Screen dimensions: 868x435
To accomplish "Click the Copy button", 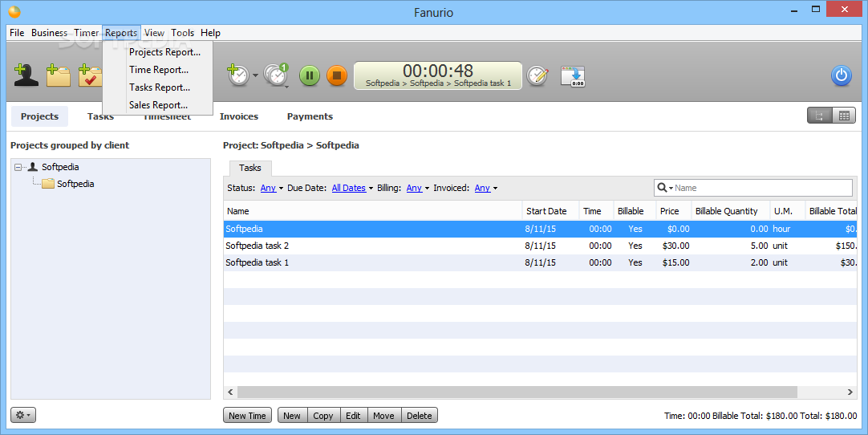I will (322, 416).
